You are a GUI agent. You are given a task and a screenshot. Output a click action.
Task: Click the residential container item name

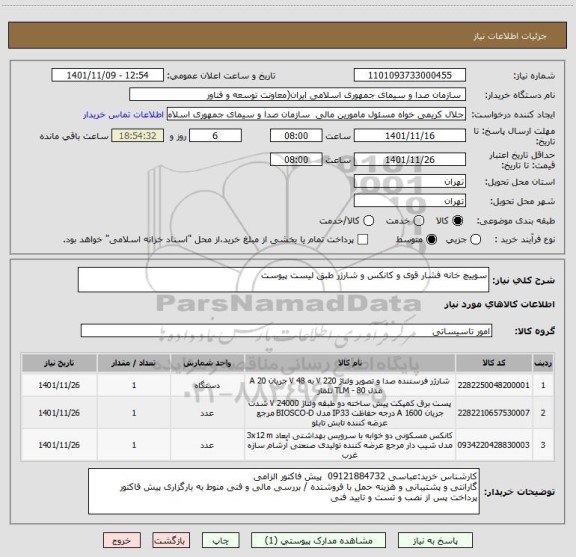[x=350, y=445]
